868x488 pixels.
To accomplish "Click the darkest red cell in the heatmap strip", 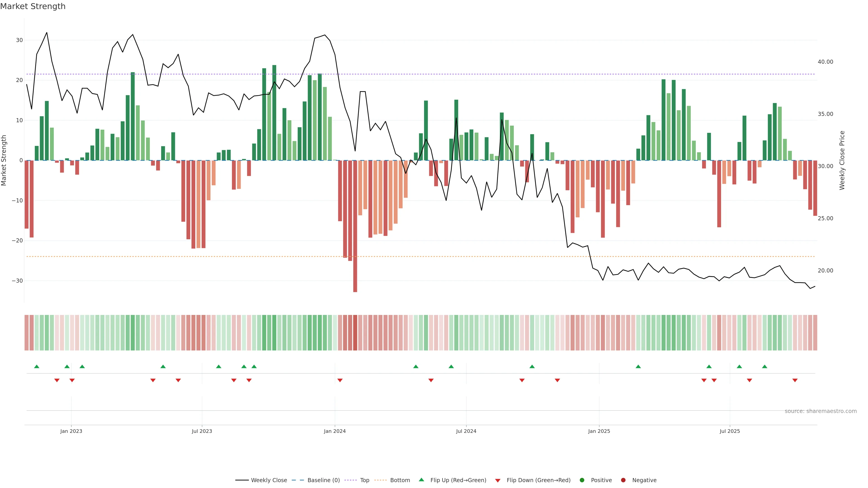I will (x=355, y=332).
